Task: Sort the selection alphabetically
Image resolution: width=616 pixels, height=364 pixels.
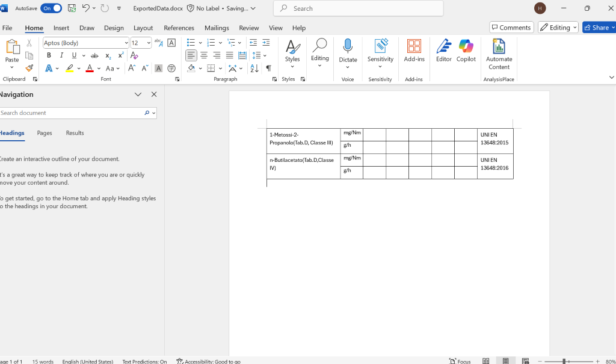Action: (254, 68)
